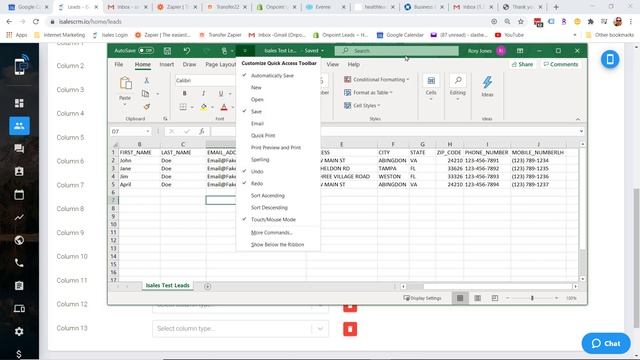Uncheck Undo in the Quick Access menu

point(257,171)
